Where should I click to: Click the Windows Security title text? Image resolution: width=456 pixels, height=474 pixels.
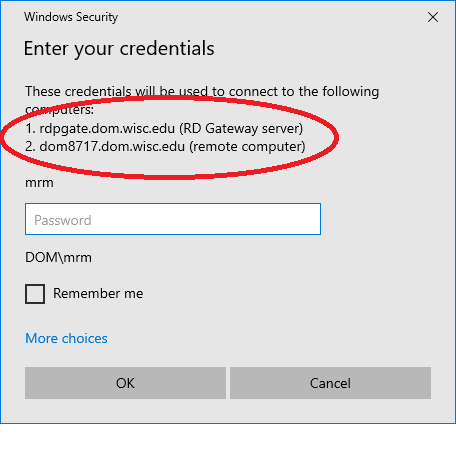click(x=71, y=17)
